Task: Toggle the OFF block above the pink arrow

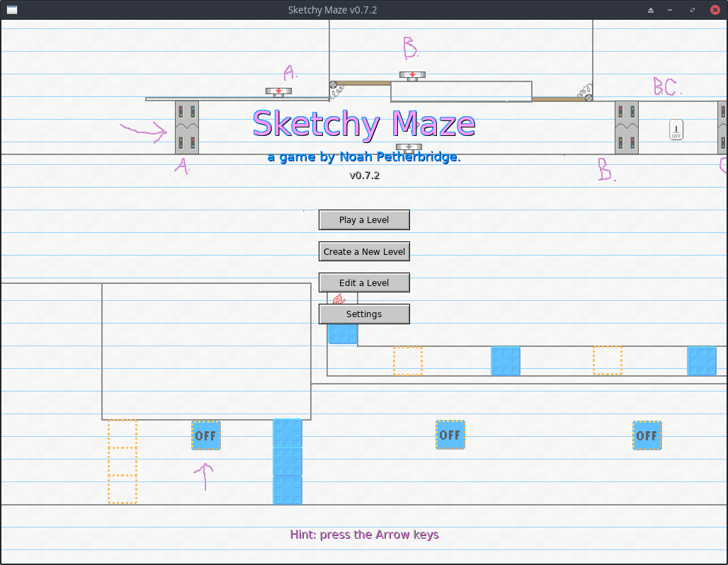Action: (x=205, y=435)
